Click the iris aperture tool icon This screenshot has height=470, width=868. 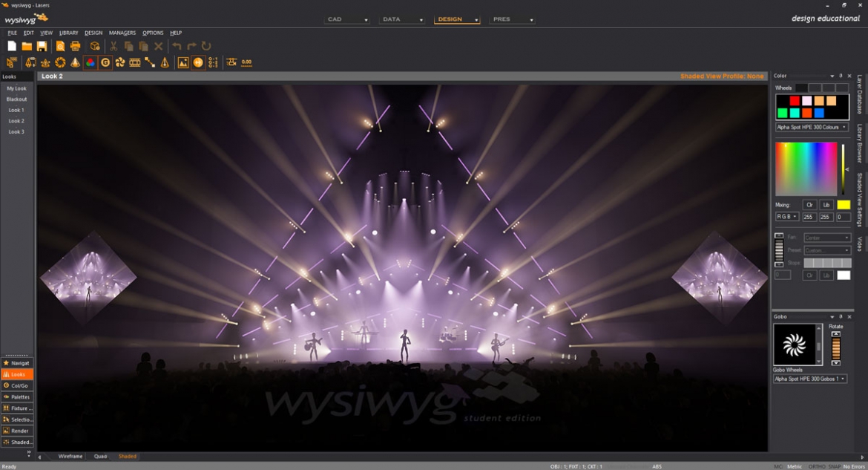(x=60, y=62)
